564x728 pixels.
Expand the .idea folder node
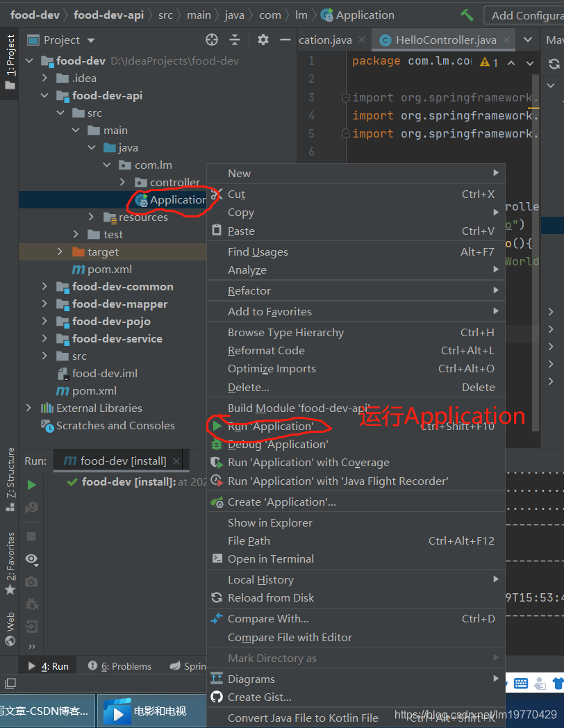click(x=44, y=78)
